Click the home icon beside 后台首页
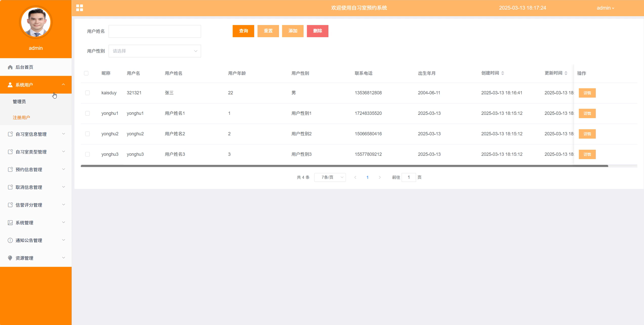This screenshot has height=325, width=644. click(10, 67)
